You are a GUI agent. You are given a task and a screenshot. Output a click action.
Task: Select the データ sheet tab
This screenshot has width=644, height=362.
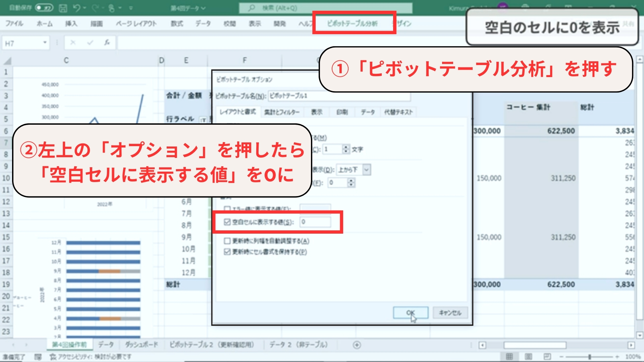pos(105,345)
